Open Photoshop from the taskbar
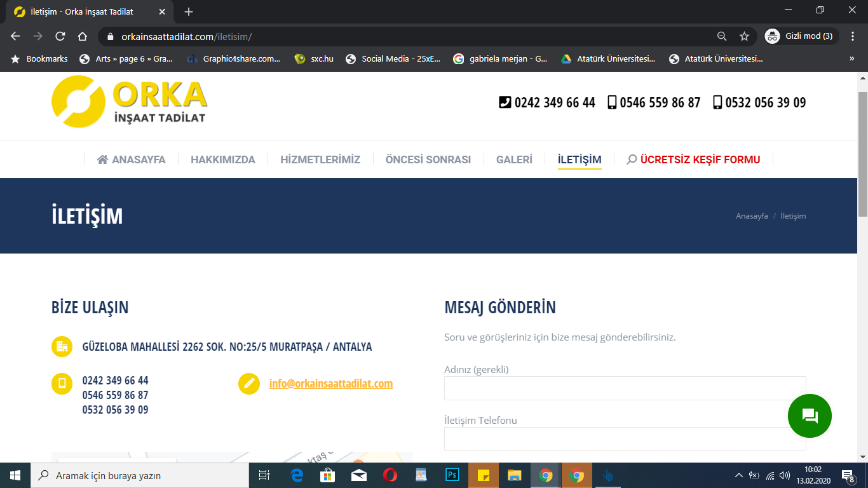This screenshot has height=488, width=868. click(452, 475)
